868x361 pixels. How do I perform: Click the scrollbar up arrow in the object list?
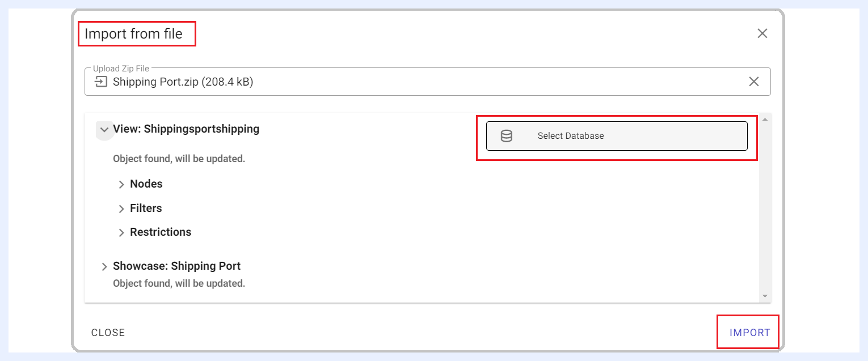[765, 120]
